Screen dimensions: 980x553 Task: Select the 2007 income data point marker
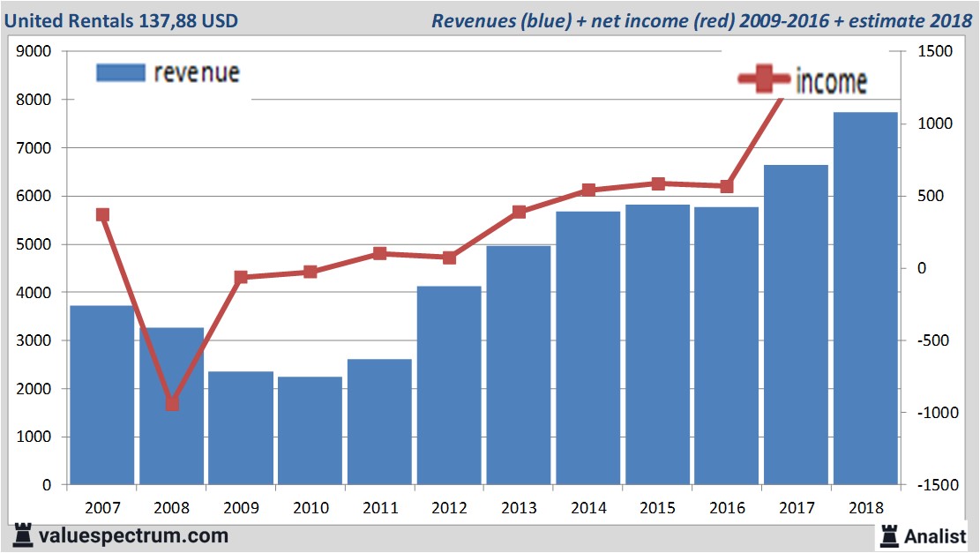pyautogui.click(x=102, y=214)
